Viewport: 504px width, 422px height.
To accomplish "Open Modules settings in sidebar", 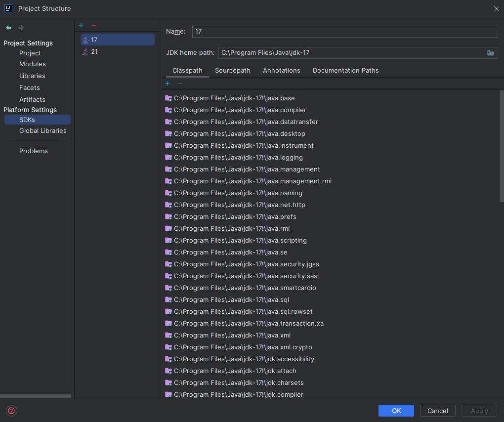I will point(33,64).
